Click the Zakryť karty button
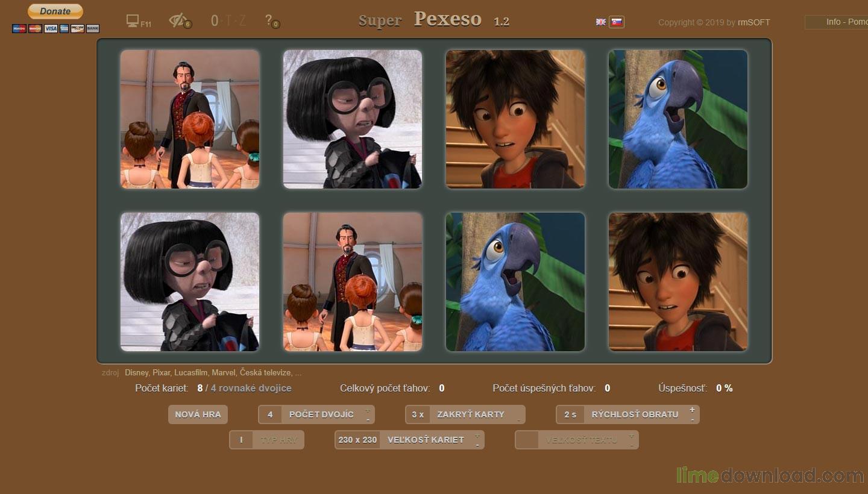868x494 pixels. 470,414
